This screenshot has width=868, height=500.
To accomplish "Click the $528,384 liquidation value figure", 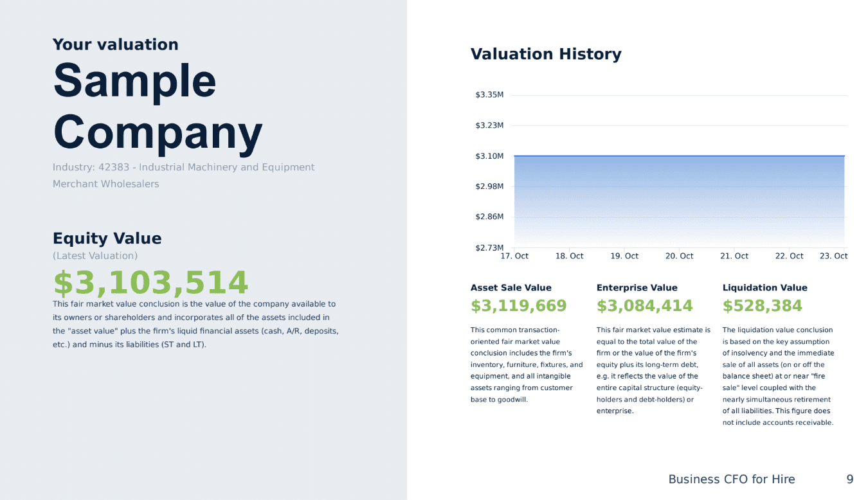I will 763,306.
